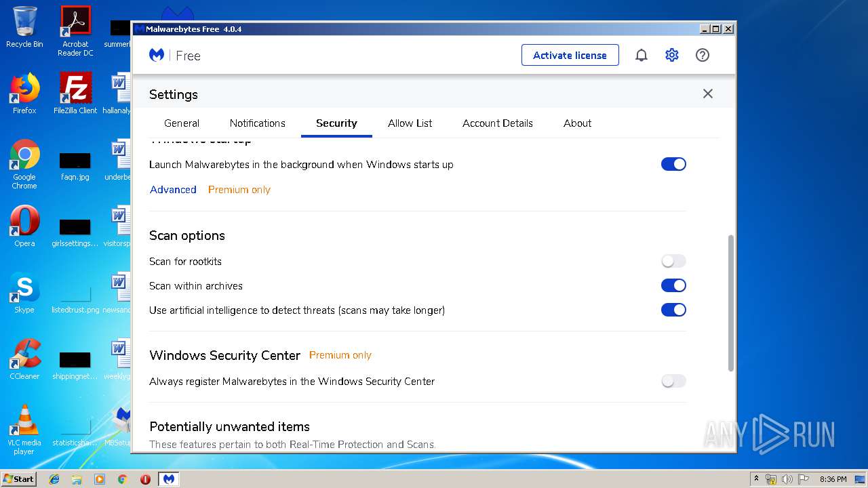Open the Account Details tab
Viewport: 868px width, 488px height.
tap(498, 123)
